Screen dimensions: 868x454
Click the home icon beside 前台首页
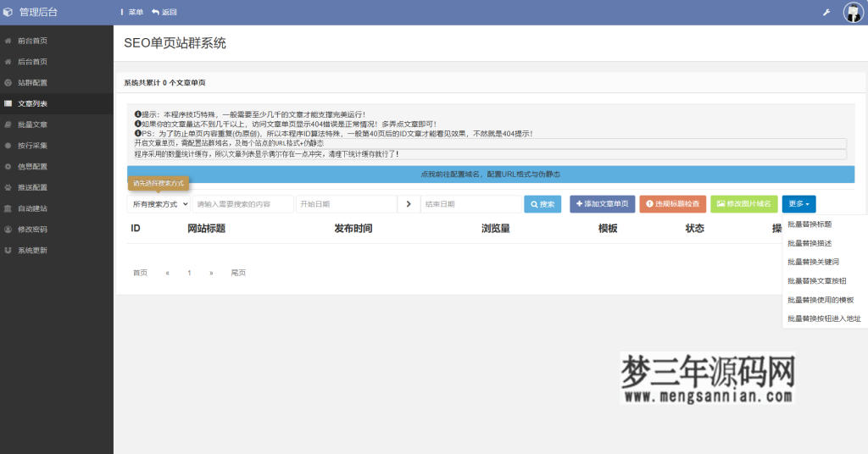(8, 41)
